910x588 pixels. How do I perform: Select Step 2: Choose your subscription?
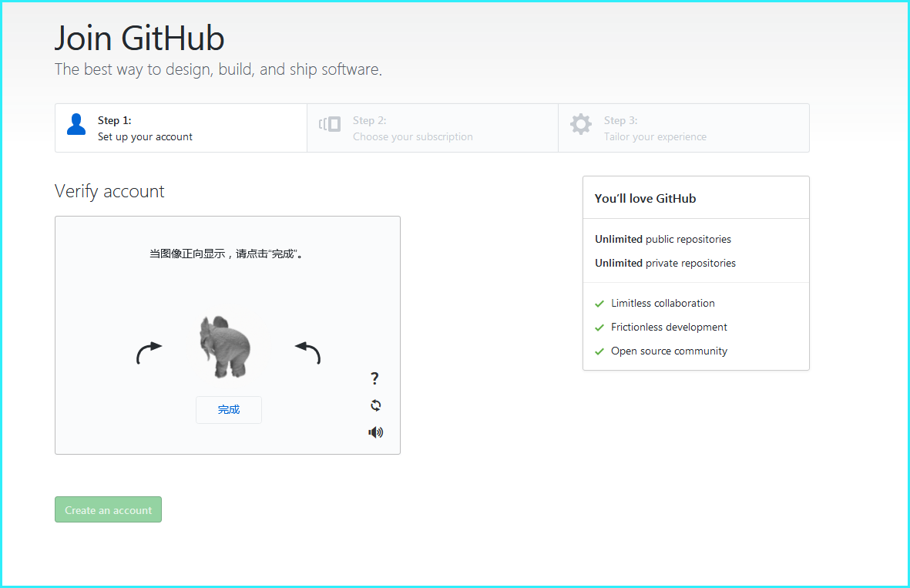[432, 128]
